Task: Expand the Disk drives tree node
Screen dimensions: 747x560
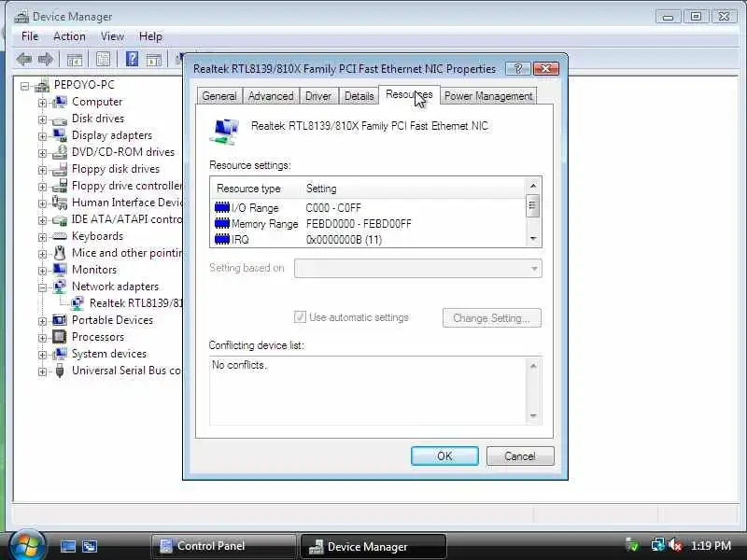Action: click(x=42, y=119)
